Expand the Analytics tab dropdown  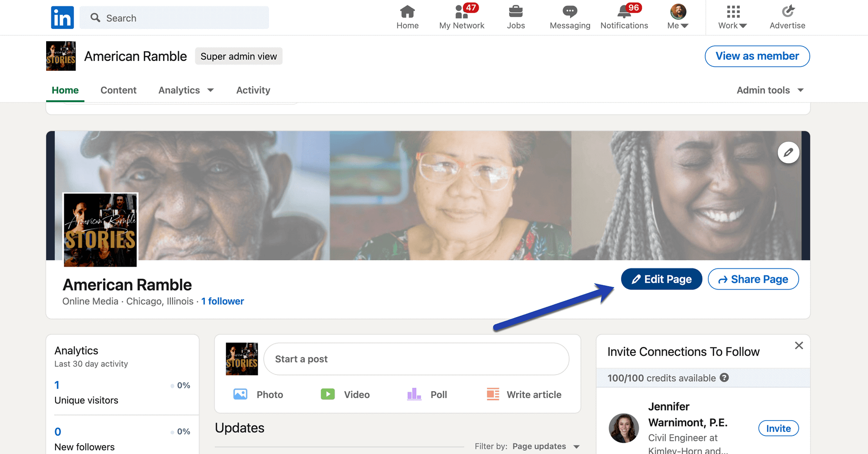[x=186, y=90]
